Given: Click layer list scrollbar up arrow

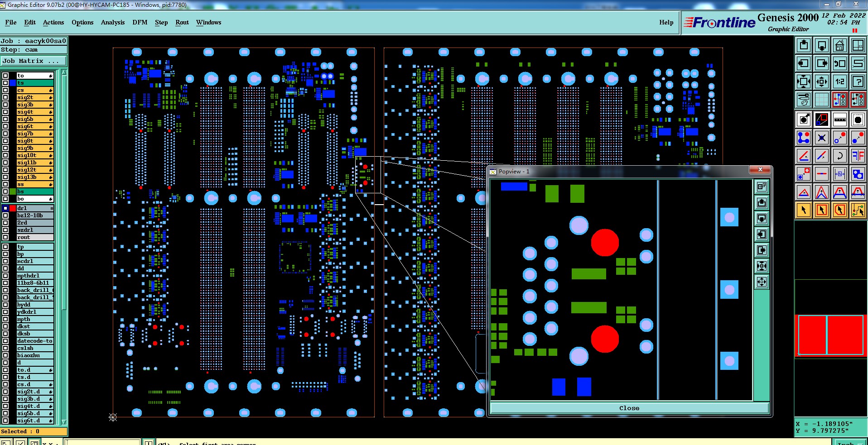Looking at the screenshot, I should pos(64,72).
